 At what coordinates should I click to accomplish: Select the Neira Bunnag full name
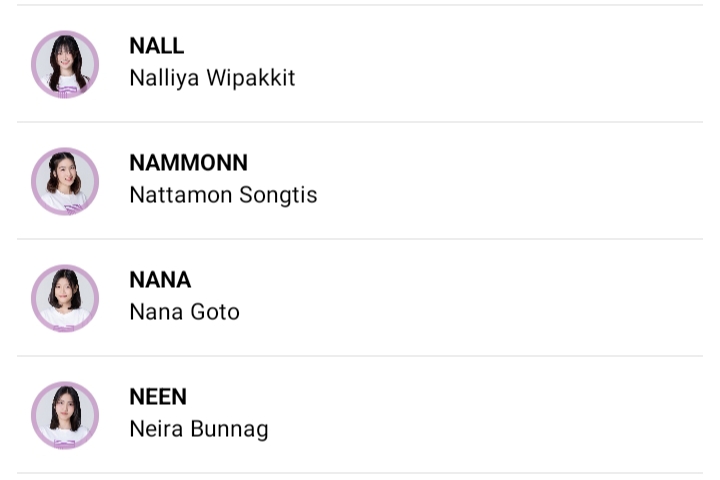pyautogui.click(x=199, y=429)
